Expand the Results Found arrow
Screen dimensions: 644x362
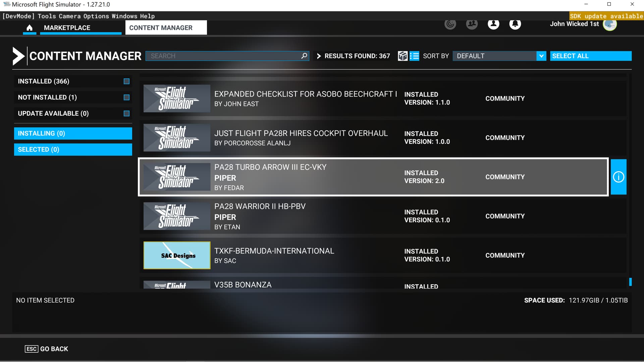pyautogui.click(x=319, y=56)
